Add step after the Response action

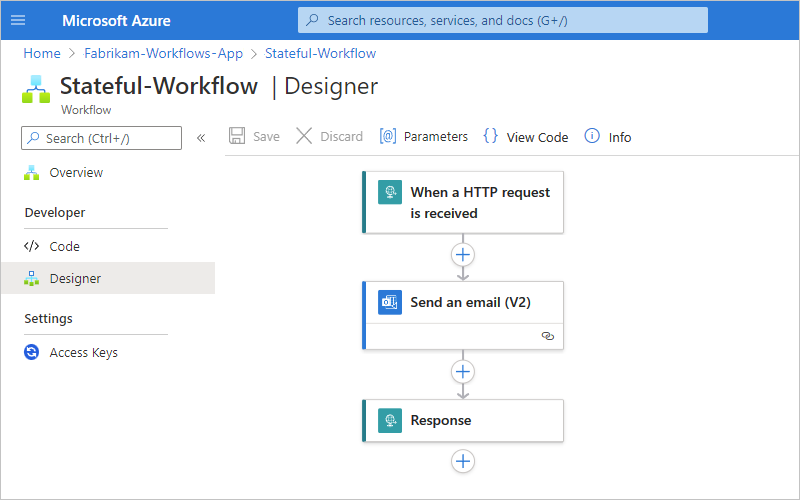coord(462,461)
